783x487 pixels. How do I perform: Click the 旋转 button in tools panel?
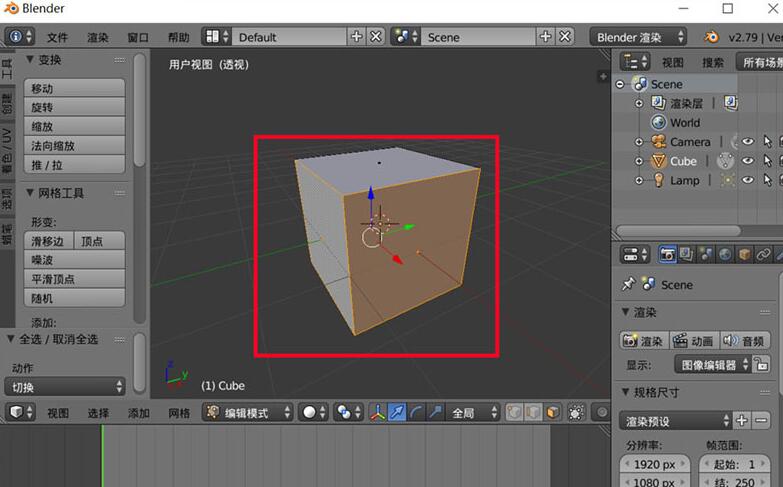click(x=75, y=107)
